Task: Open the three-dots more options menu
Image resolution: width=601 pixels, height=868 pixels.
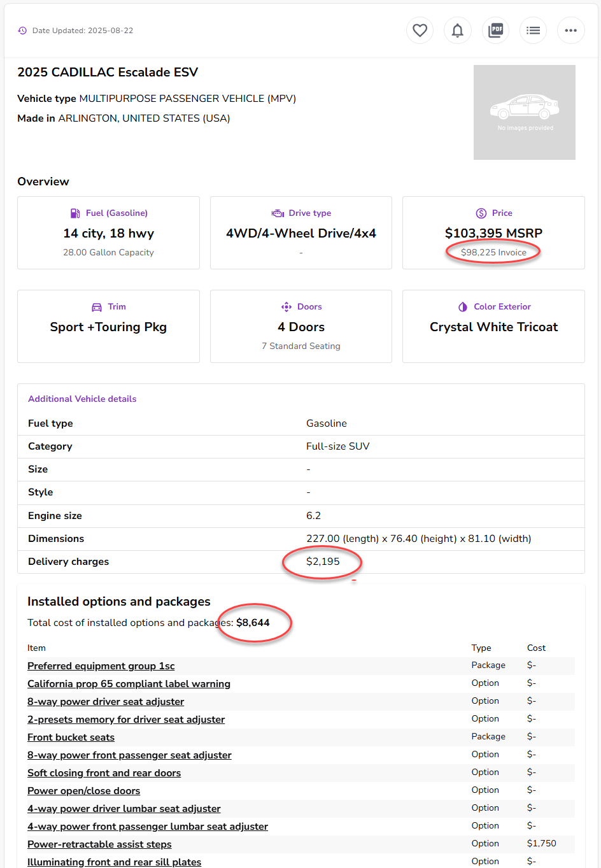Action: pyautogui.click(x=570, y=30)
